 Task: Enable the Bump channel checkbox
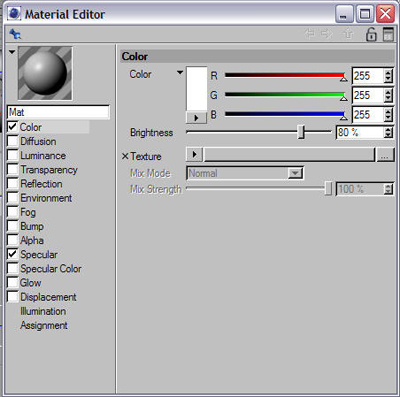pyautogui.click(x=13, y=226)
